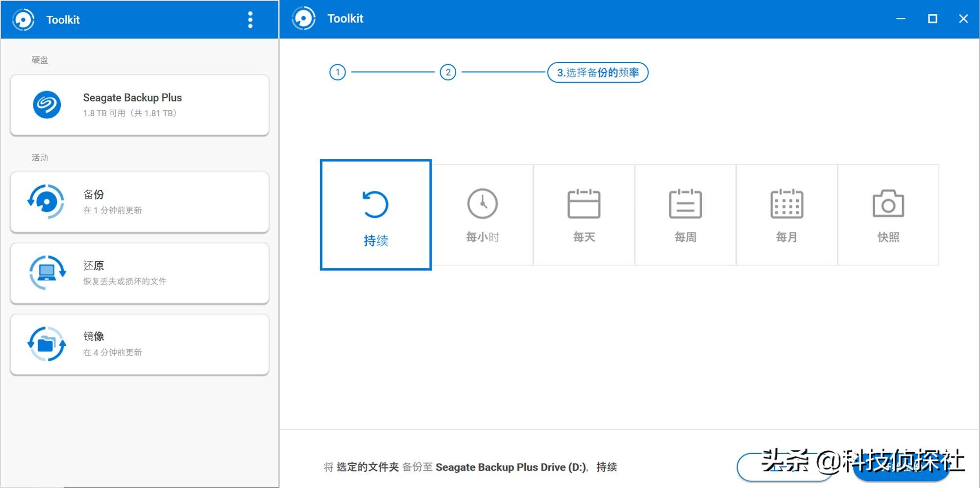Click the Toolkit logo in the left panel header
This screenshot has height=488, width=980.
click(x=22, y=20)
